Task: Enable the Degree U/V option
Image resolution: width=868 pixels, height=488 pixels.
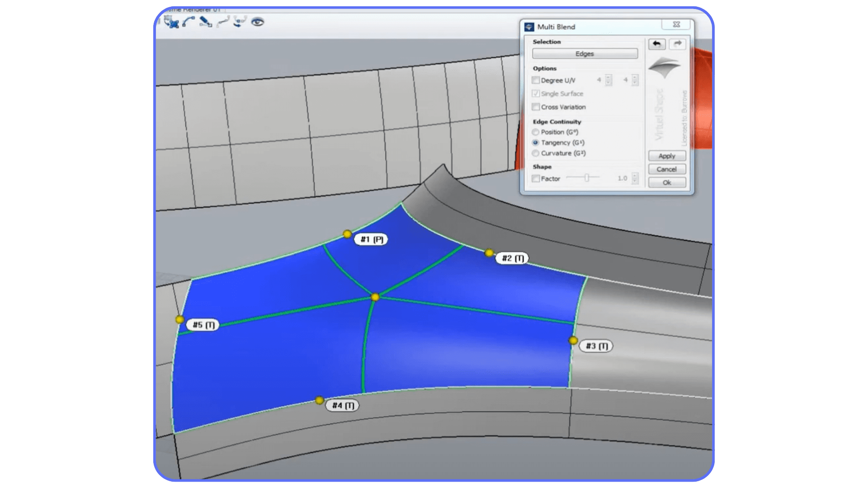Action: [535, 80]
